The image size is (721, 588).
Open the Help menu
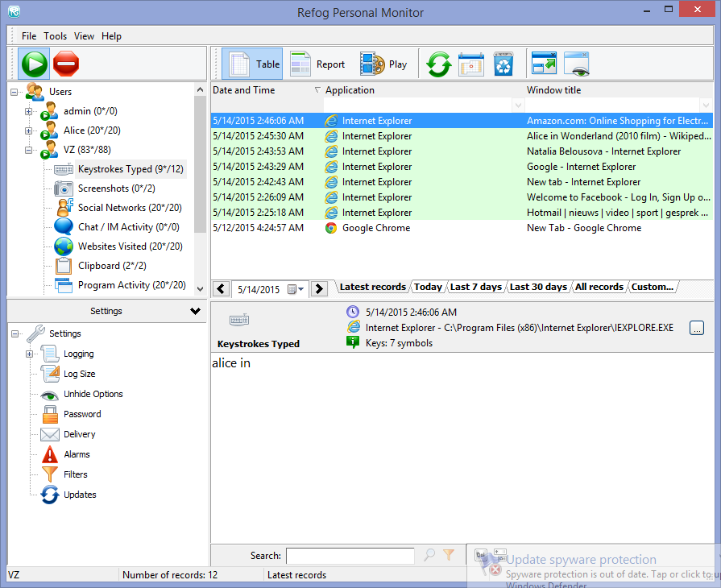coord(111,36)
